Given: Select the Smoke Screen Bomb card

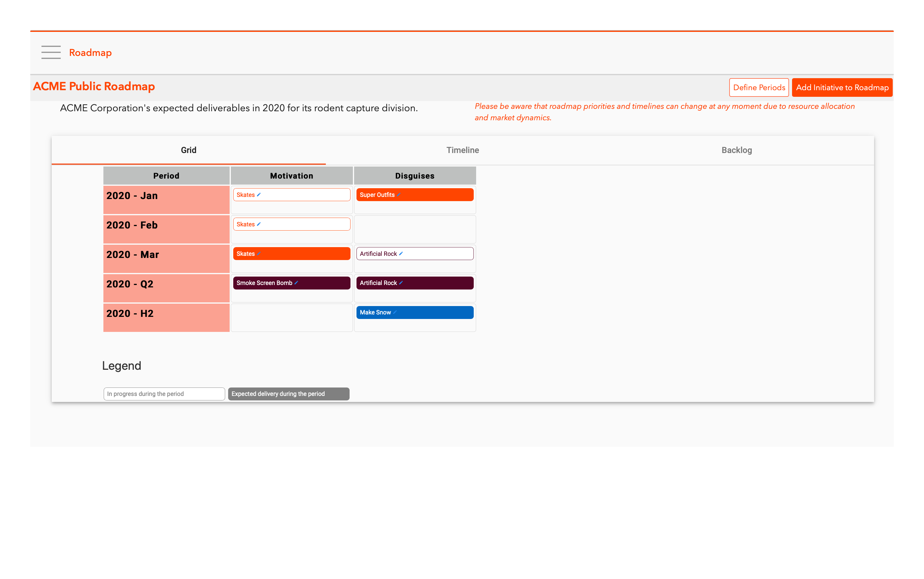Looking at the screenshot, I should (x=292, y=283).
